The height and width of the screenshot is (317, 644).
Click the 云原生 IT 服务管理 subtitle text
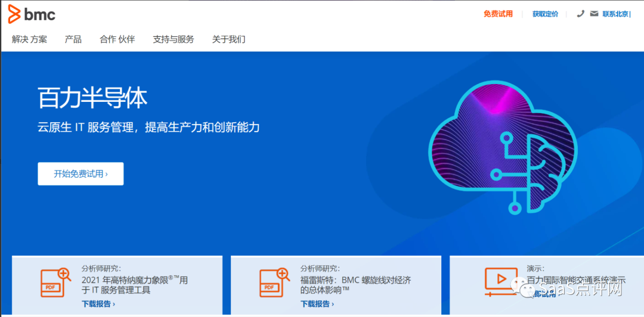(x=148, y=128)
